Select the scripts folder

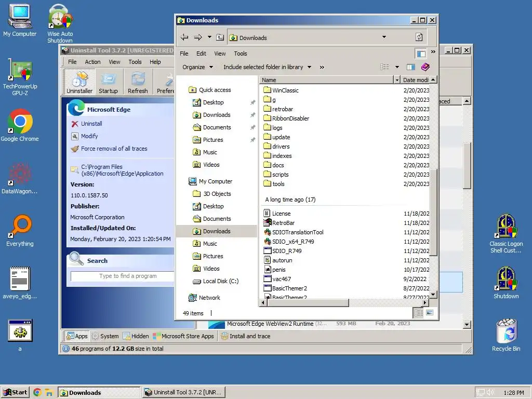[x=280, y=175]
